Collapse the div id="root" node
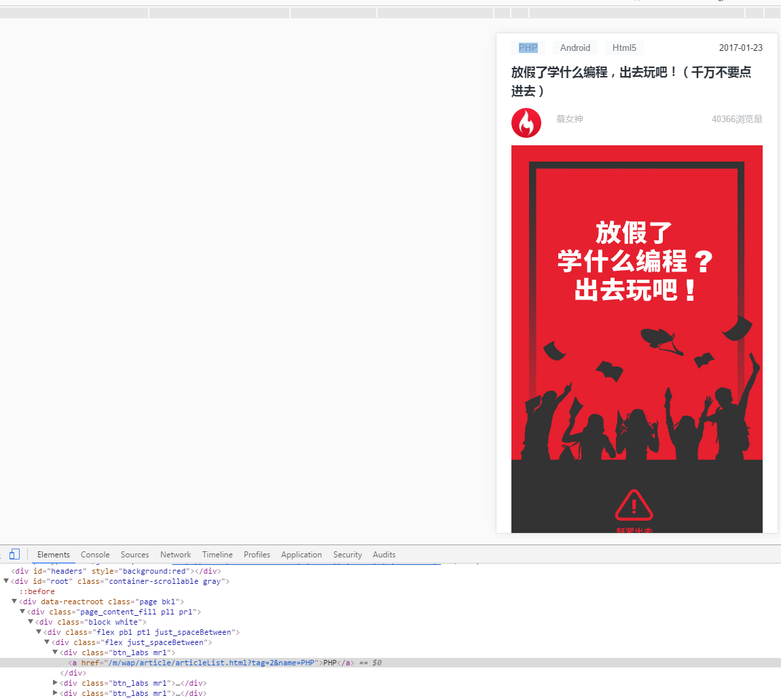Image resolution: width=781 pixels, height=700 pixels. click(x=6, y=581)
